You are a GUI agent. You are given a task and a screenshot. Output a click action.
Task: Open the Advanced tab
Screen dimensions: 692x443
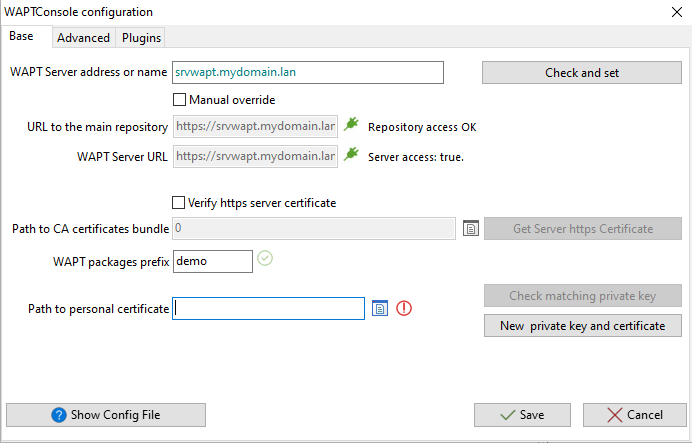(x=83, y=38)
